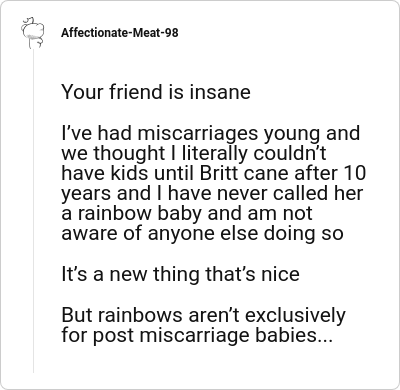Click the line 'It's a new thing that's nice'
Screen dimensions: 400x390
point(180,274)
